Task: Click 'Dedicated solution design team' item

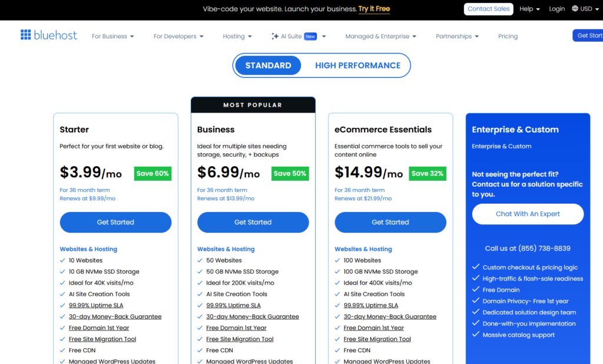Action: [529, 312]
